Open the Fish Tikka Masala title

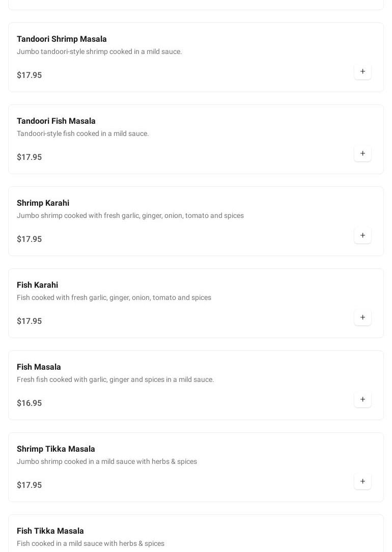[50, 531]
